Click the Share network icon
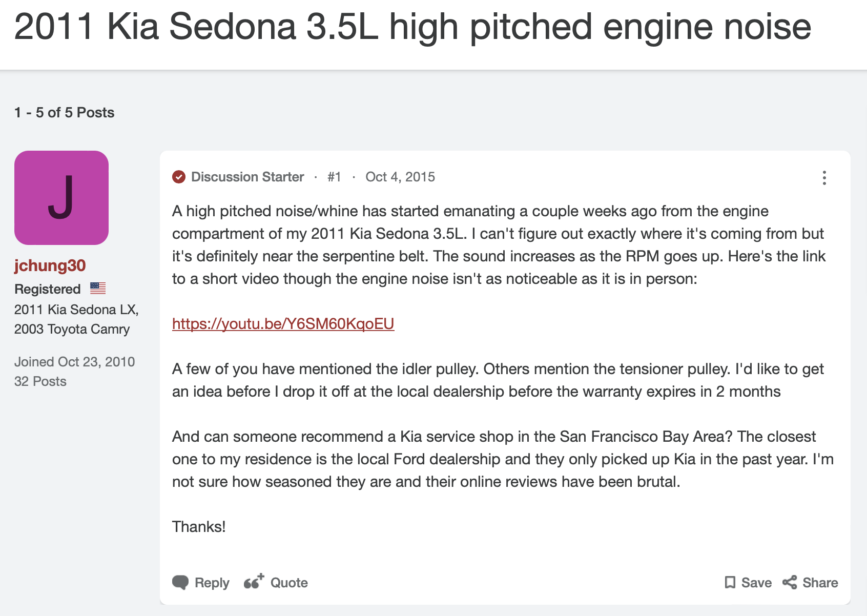 790,583
